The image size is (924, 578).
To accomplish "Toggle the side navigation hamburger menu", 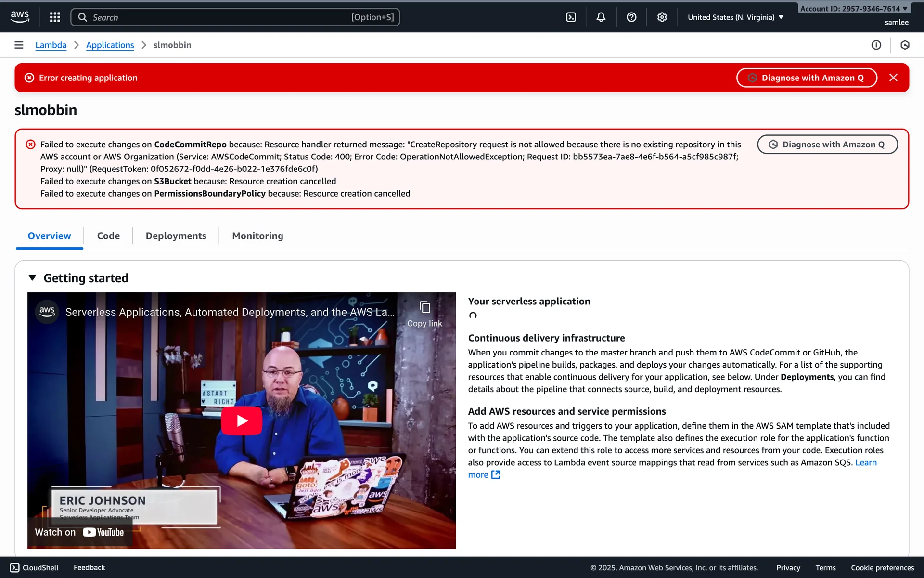I will pyautogui.click(x=19, y=45).
